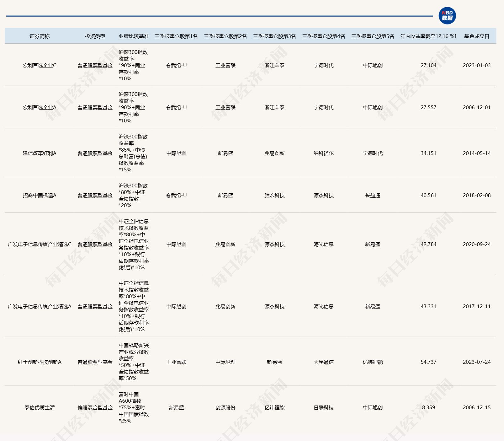The image size is (504, 441).
Task: Click 偏股混合型基金 in the 泰信优质生活 row
Action: (x=95, y=407)
